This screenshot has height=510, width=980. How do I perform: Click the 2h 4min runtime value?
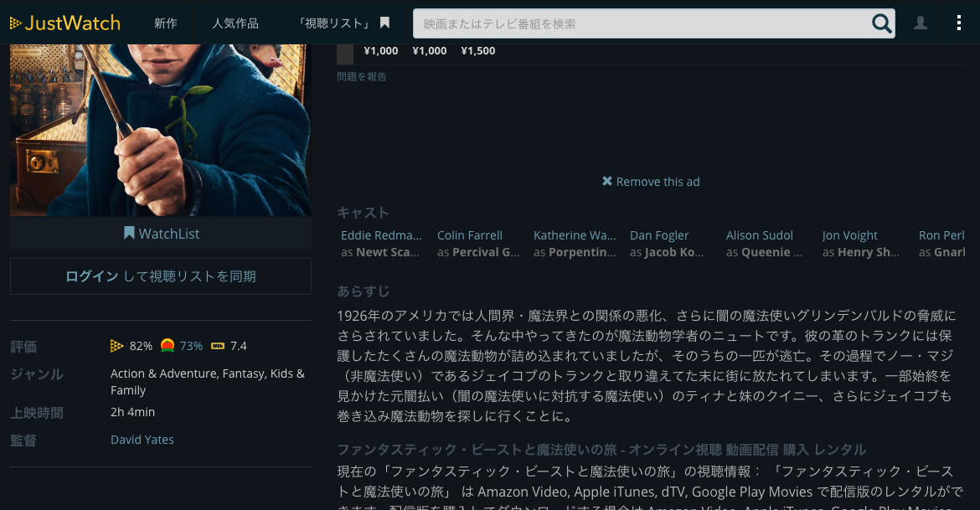132,412
